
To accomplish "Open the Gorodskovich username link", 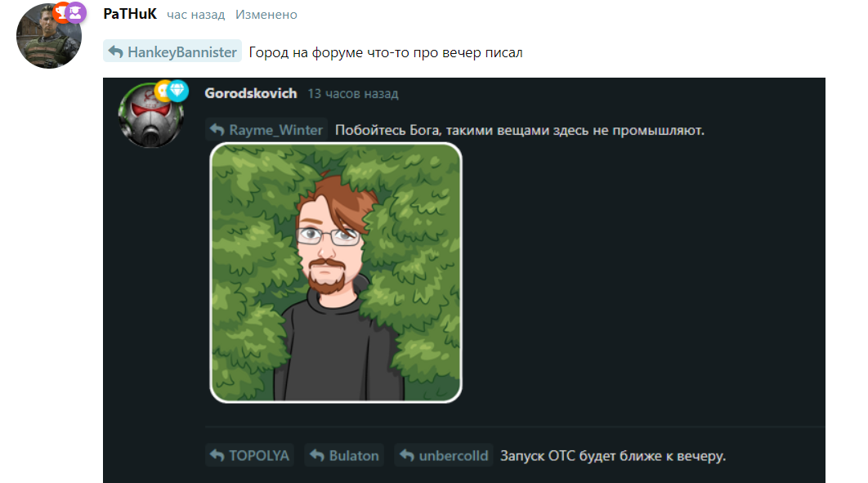I will [x=251, y=93].
